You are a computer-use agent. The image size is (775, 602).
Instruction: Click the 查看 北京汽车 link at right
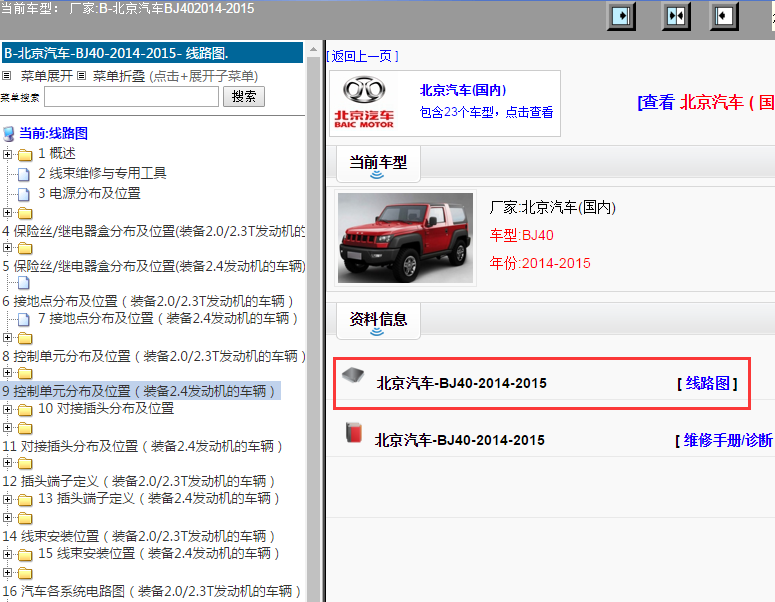706,102
